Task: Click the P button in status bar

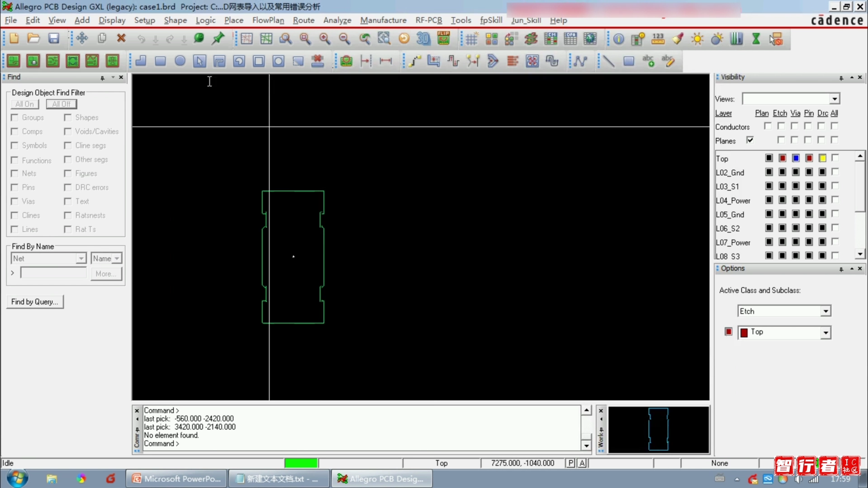Action: point(571,463)
